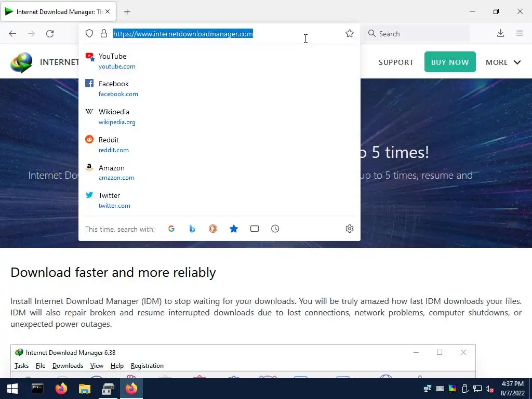Click the Search box in toolbar

[x=417, y=34]
